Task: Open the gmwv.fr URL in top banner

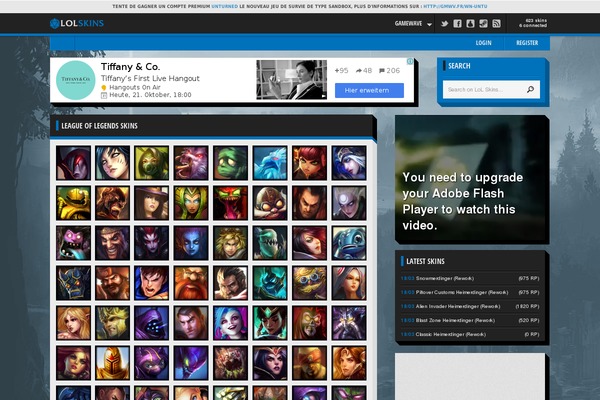Action: point(455,7)
